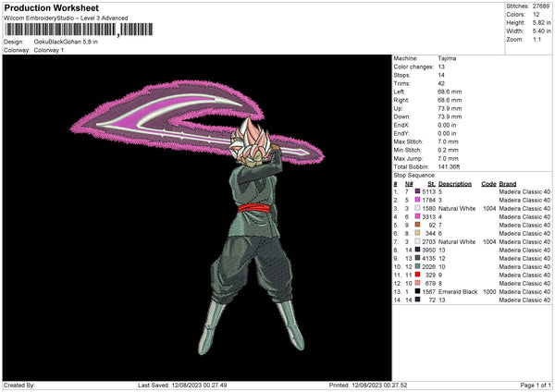Click the 'Max Jump:' label

click(x=408, y=158)
